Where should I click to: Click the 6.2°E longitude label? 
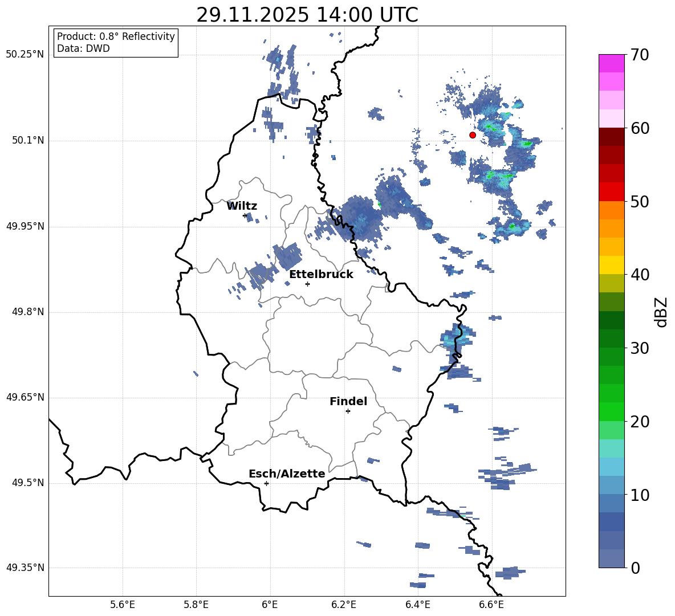[344, 605]
